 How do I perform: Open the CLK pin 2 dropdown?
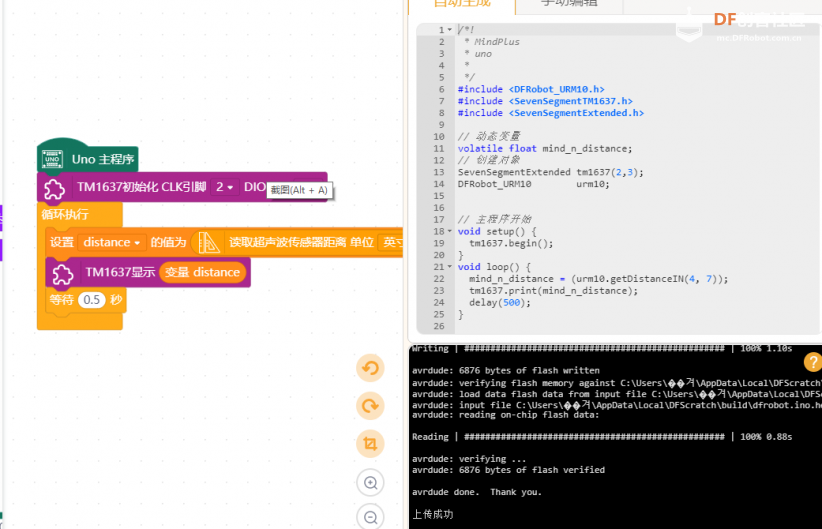[224, 187]
